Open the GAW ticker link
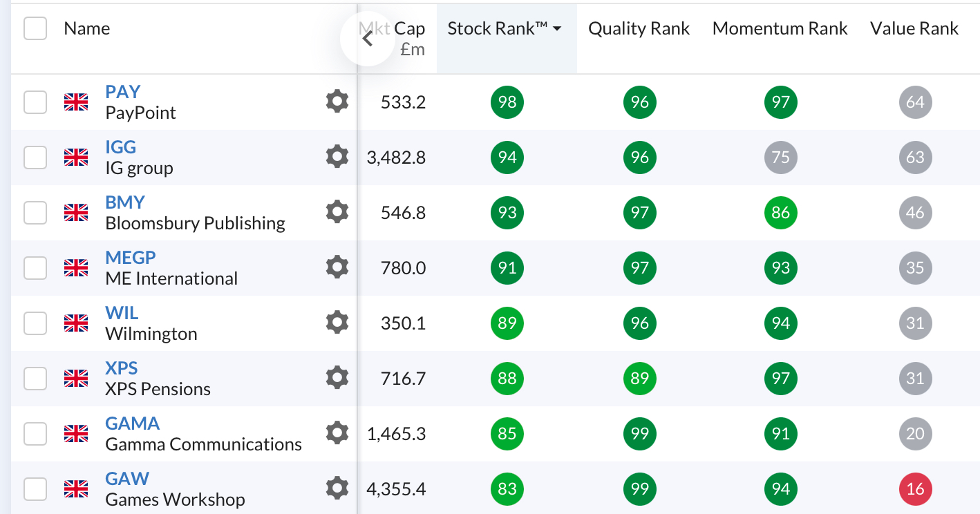 coord(127,479)
